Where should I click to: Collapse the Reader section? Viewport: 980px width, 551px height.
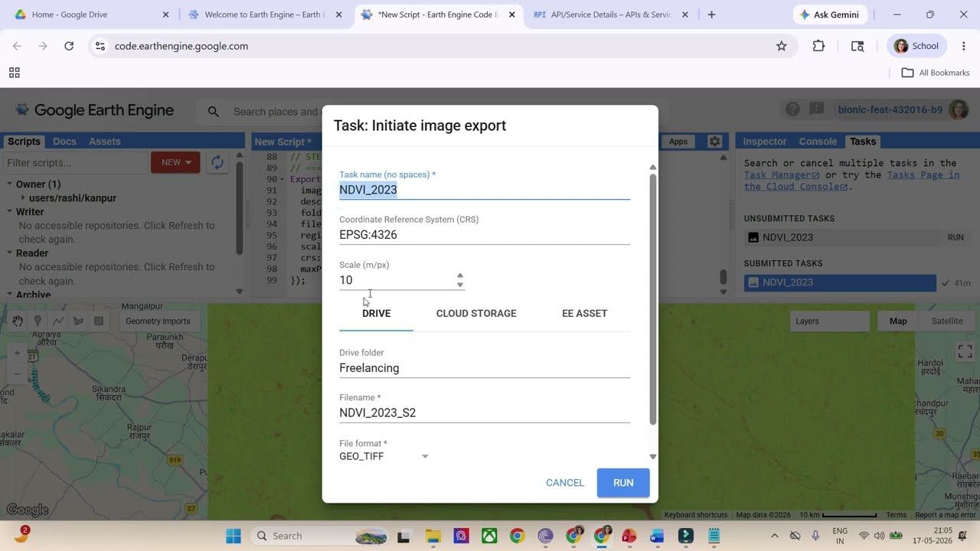(10, 253)
